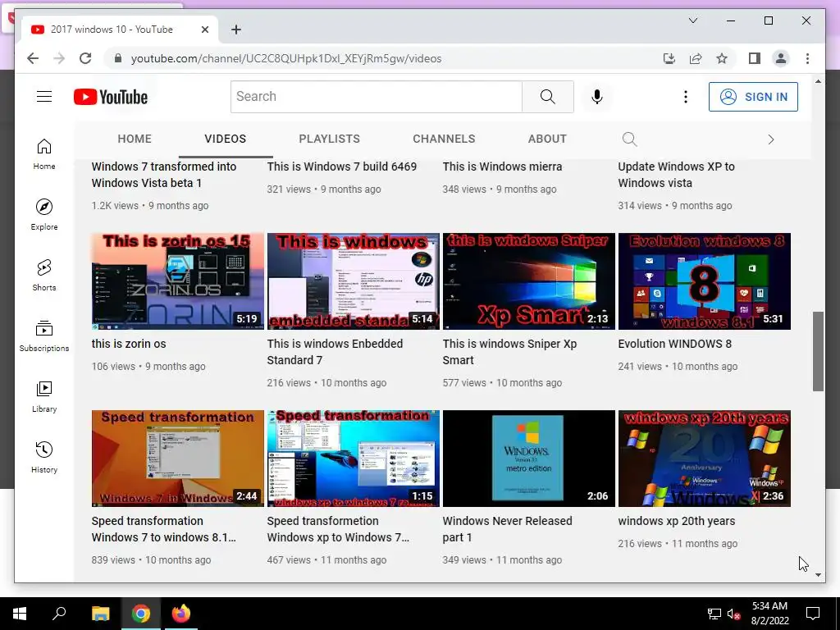Open 'This is windows Sniper Xp Smart' title
The image size is (840, 630).
[509, 352]
